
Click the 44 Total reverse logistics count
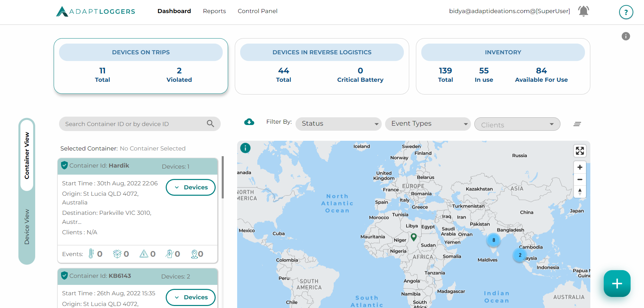click(283, 75)
